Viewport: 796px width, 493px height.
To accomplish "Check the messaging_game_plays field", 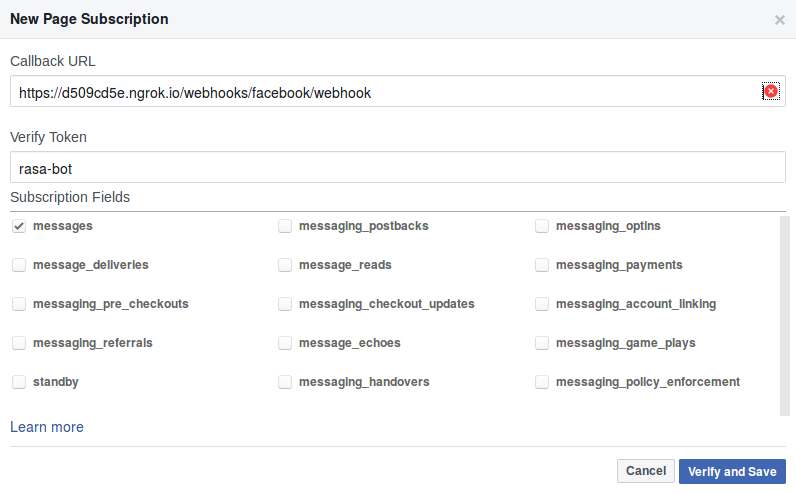I will (x=542, y=343).
